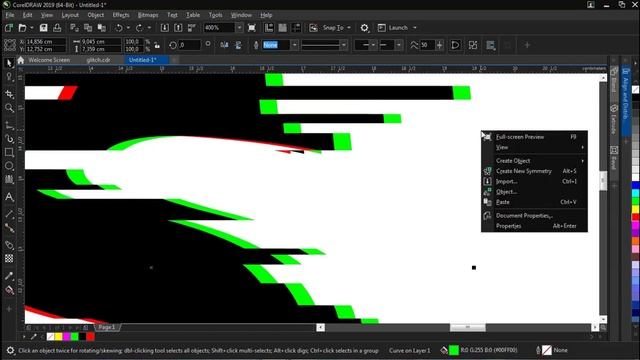Click the Export icon in toolbar
Screen dimensions: 640x360
(x=178, y=28)
